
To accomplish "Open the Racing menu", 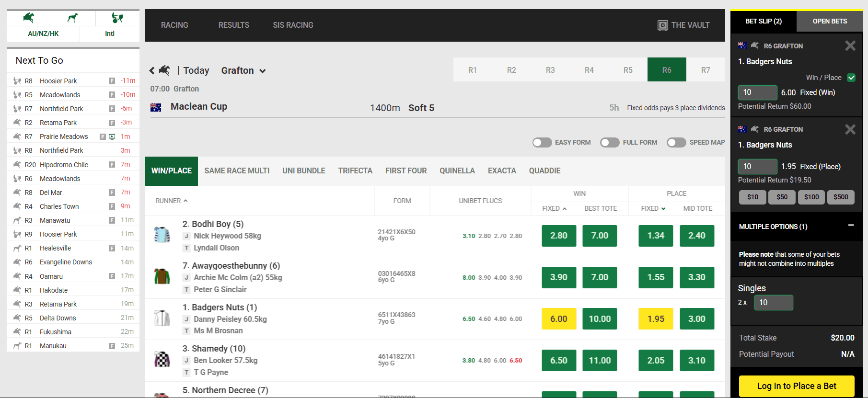I will [174, 25].
